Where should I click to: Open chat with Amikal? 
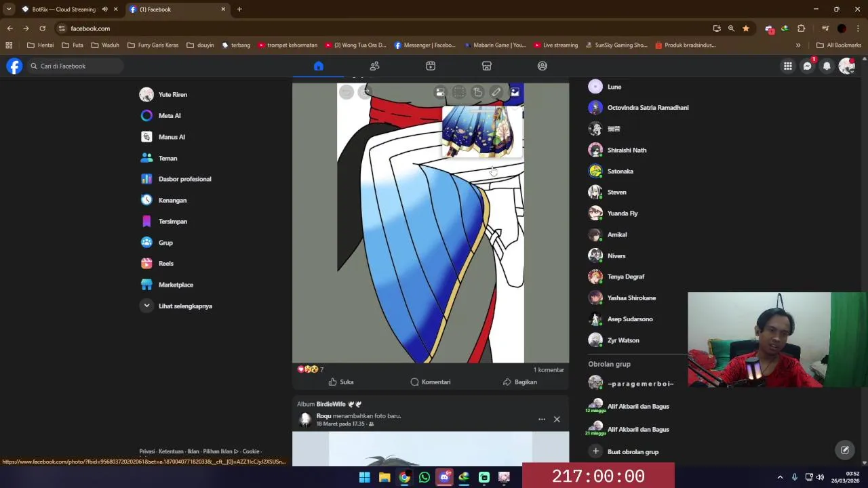pos(616,235)
